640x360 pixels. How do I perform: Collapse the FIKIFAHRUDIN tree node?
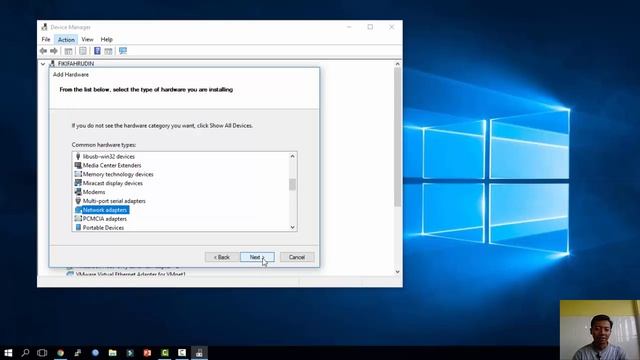point(43,64)
